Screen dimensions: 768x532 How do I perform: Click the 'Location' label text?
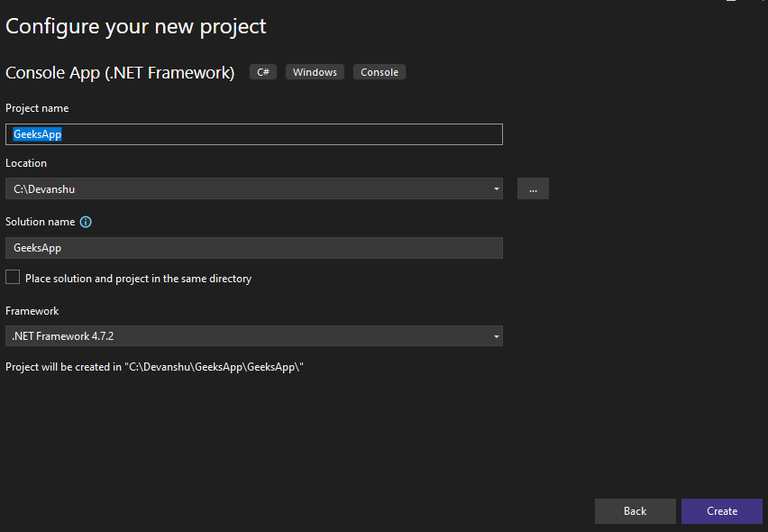click(26, 163)
